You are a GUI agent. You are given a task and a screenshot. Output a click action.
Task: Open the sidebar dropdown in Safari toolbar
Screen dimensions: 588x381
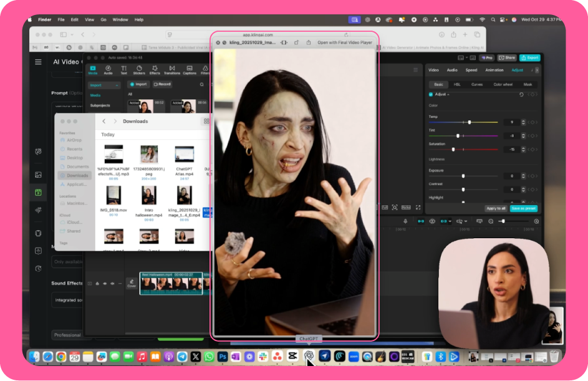pyautogui.click(x=72, y=34)
